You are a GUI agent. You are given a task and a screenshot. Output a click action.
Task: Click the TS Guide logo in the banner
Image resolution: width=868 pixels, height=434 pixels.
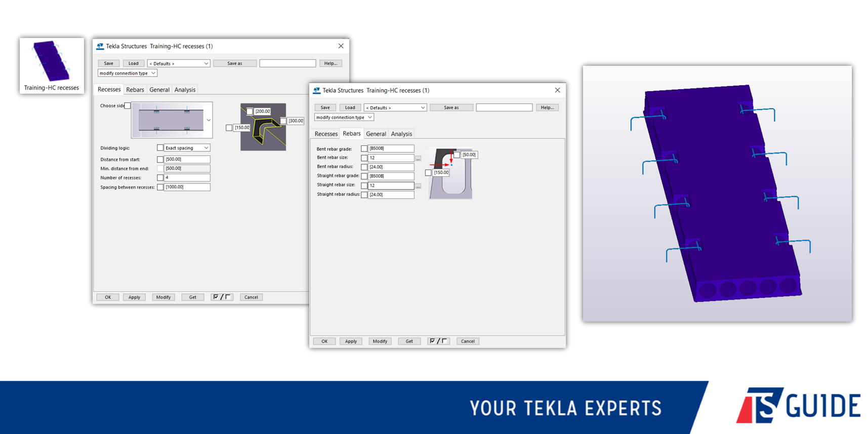[x=798, y=405]
